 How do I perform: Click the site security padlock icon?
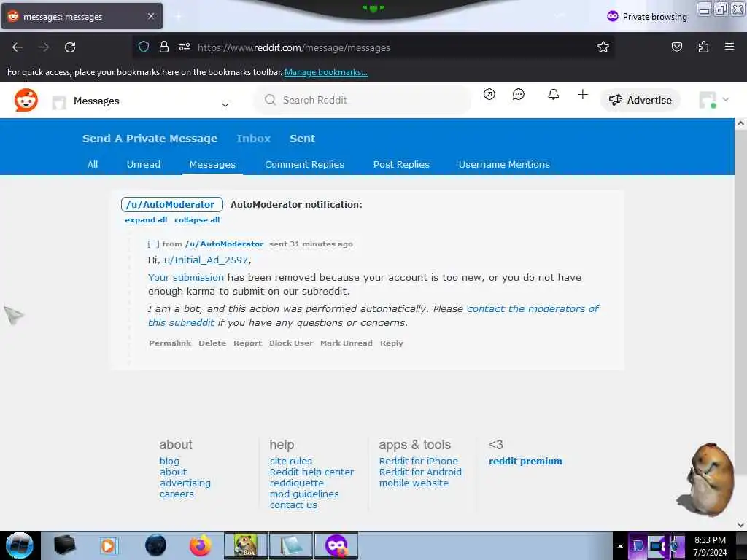point(164,47)
